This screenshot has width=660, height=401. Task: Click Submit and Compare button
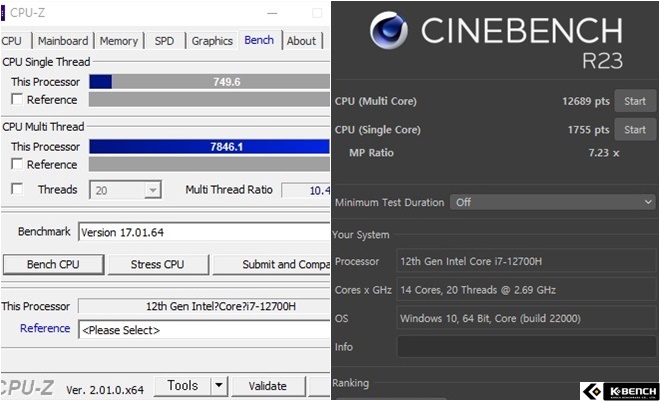point(271,264)
